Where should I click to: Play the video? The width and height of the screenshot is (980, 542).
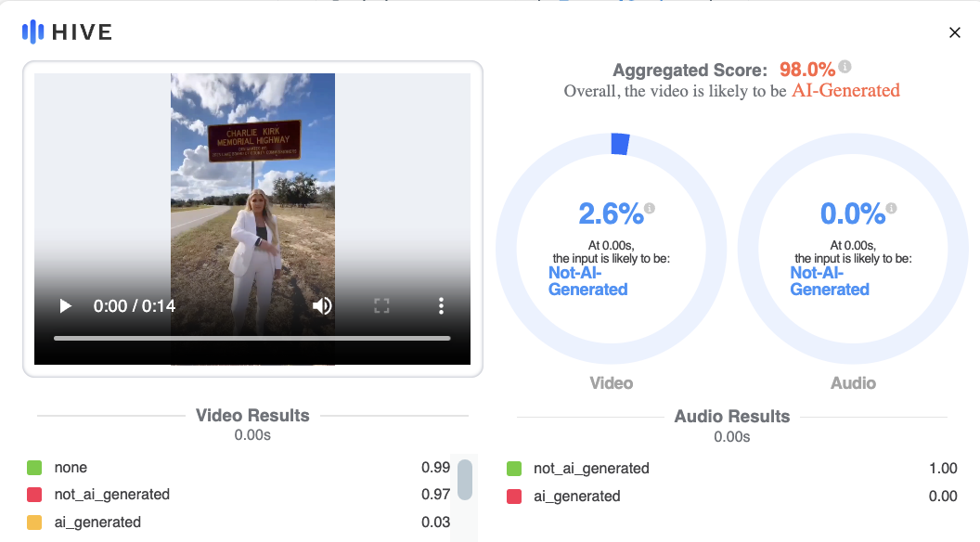coord(65,305)
